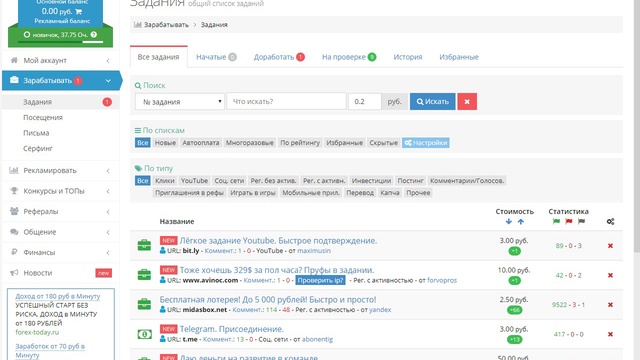The image size is (640, 360).
Task: Click the chart icon in breadcrumb
Action: [138, 24]
